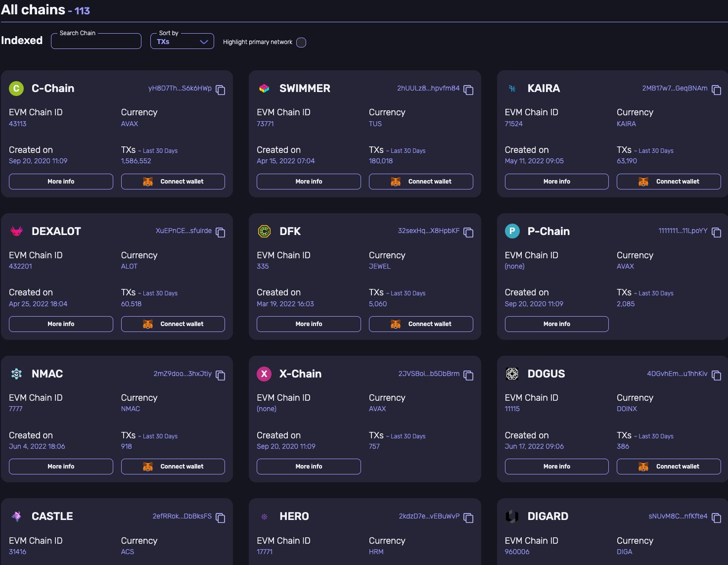728x565 pixels.
Task: Copy the C-Chain blockchain ID
Action: pyautogui.click(x=221, y=90)
